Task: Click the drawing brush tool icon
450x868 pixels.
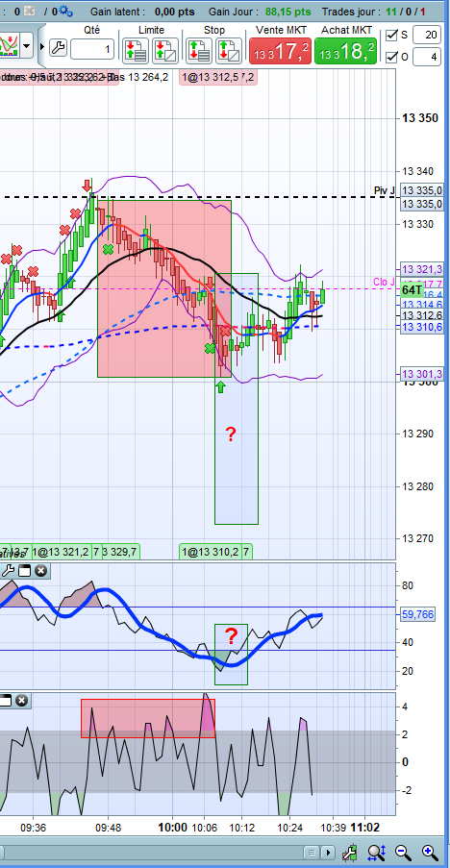Action: (349, 853)
